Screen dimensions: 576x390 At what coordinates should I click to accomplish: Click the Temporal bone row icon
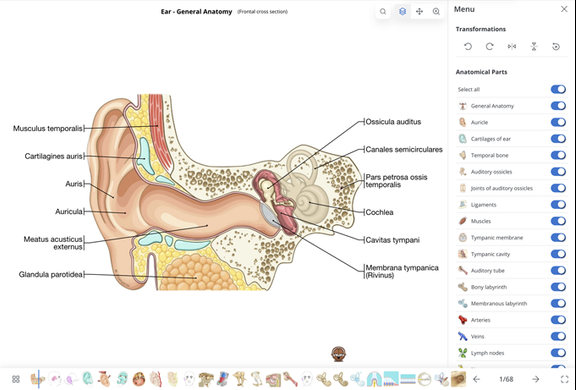(462, 155)
